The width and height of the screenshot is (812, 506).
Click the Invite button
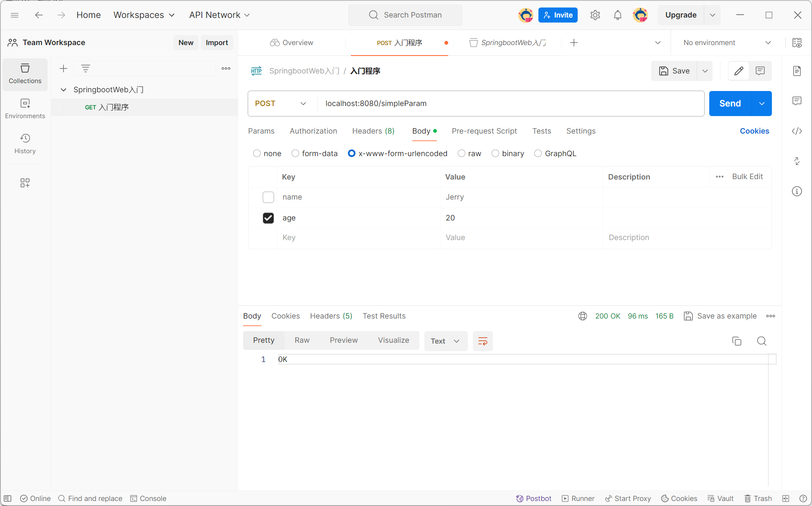click(x=558, y=15)
